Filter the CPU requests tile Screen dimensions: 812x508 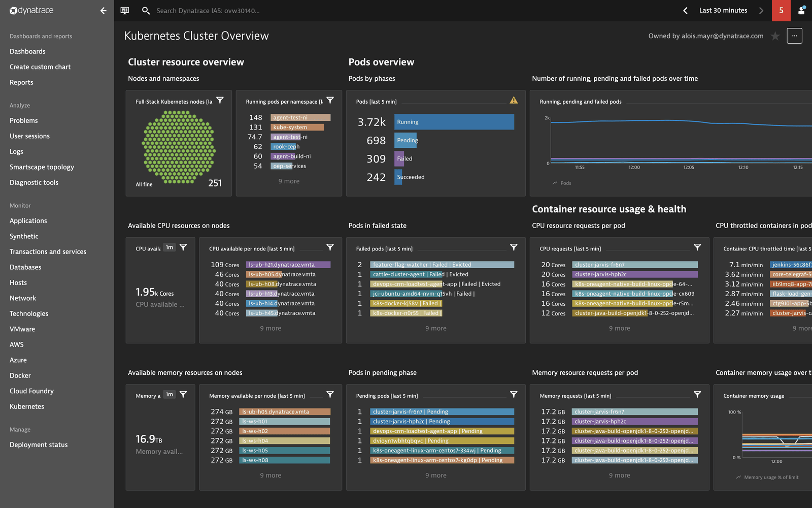(x=697, y=247)
